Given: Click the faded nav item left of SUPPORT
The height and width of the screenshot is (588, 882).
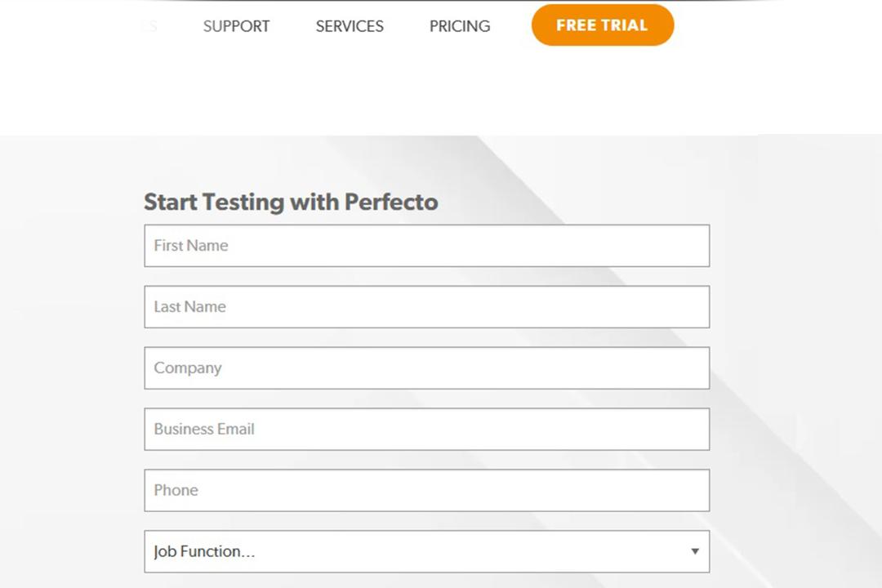Looking at the screenshot, I should coord(149,26).
